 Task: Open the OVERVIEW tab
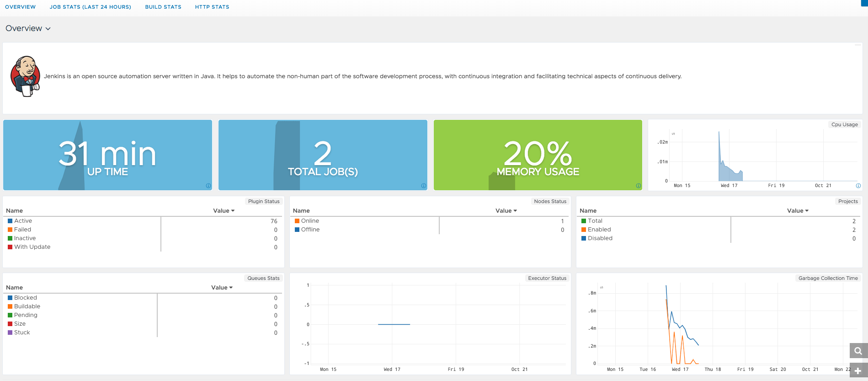(x=20, y=7)
